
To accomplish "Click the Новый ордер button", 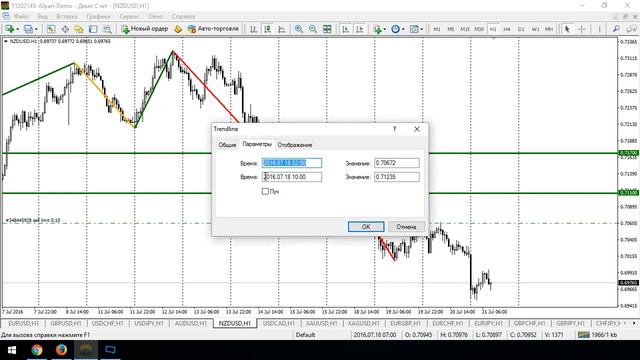I will click(x=144, y=29).
